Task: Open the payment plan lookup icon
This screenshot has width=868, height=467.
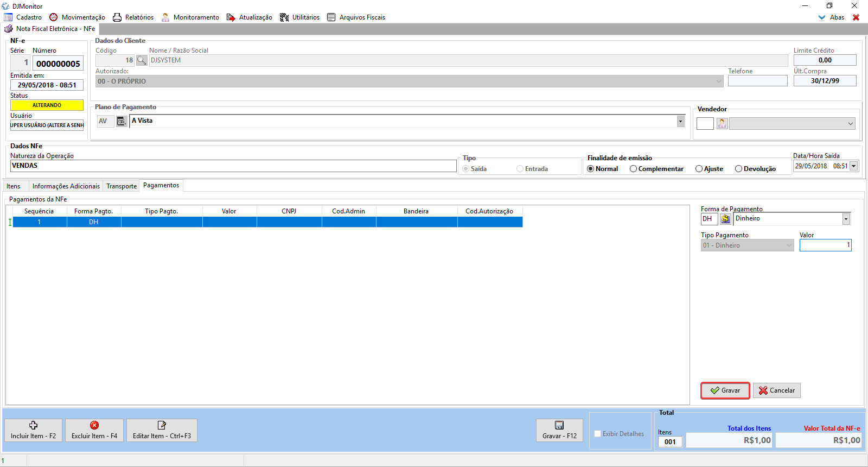Action: [122, 121]
